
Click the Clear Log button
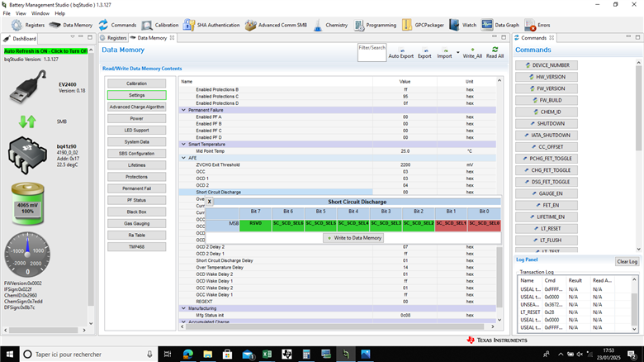coord(627,262)
